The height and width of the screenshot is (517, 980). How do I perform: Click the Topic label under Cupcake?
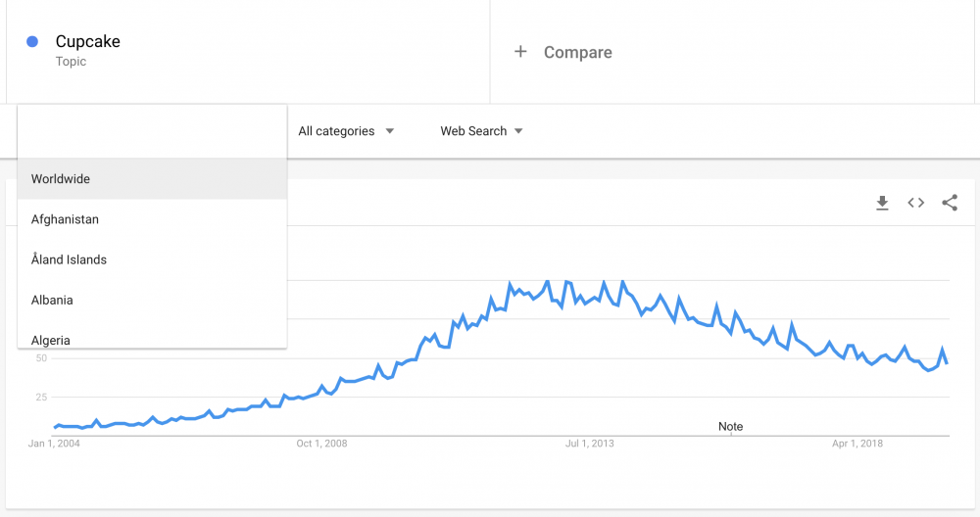point(71,62)
